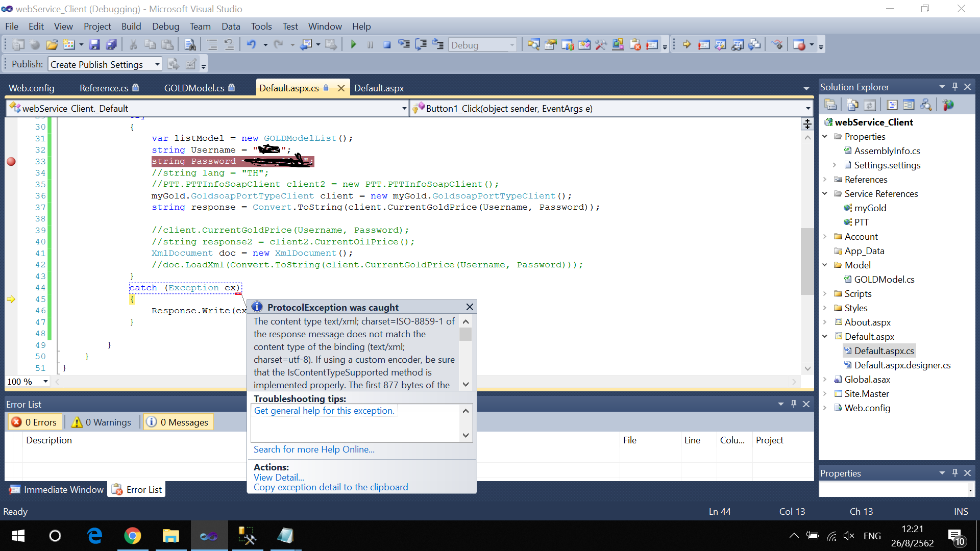Close the ProtocolException popup
980x551 pixels.
tap(470, 307)
